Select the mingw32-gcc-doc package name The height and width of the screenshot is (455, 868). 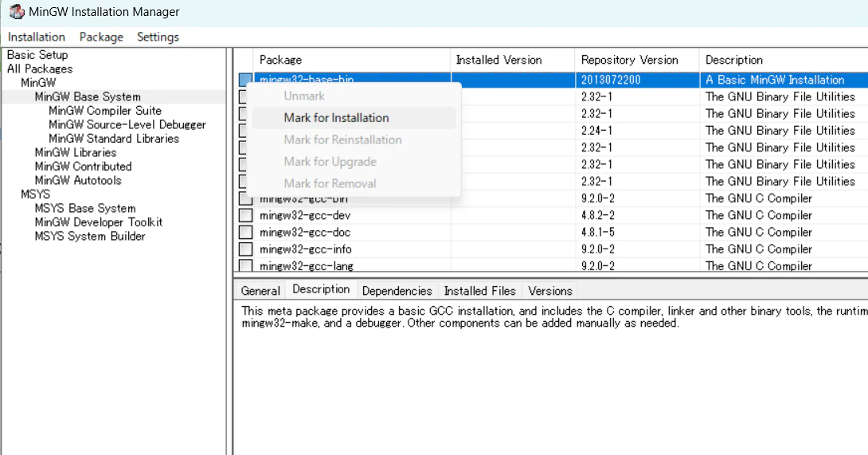[305, 232]
